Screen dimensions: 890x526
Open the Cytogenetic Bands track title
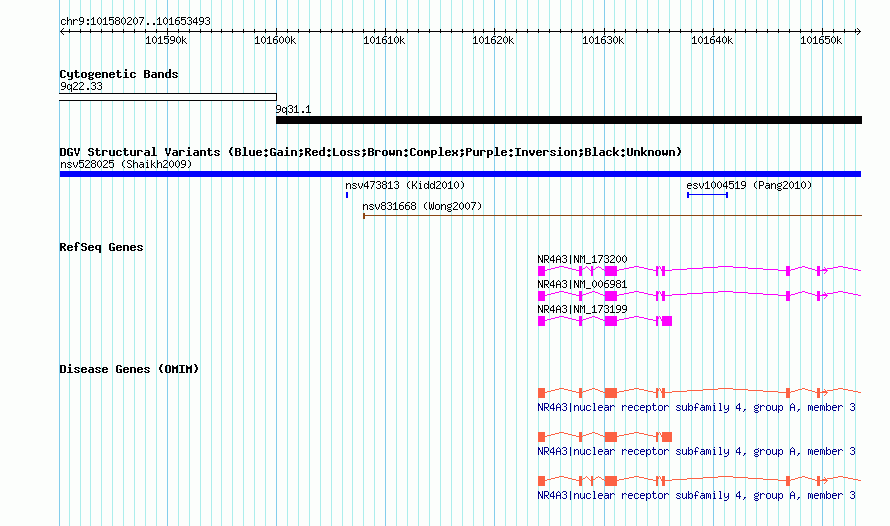pos(119,74)
